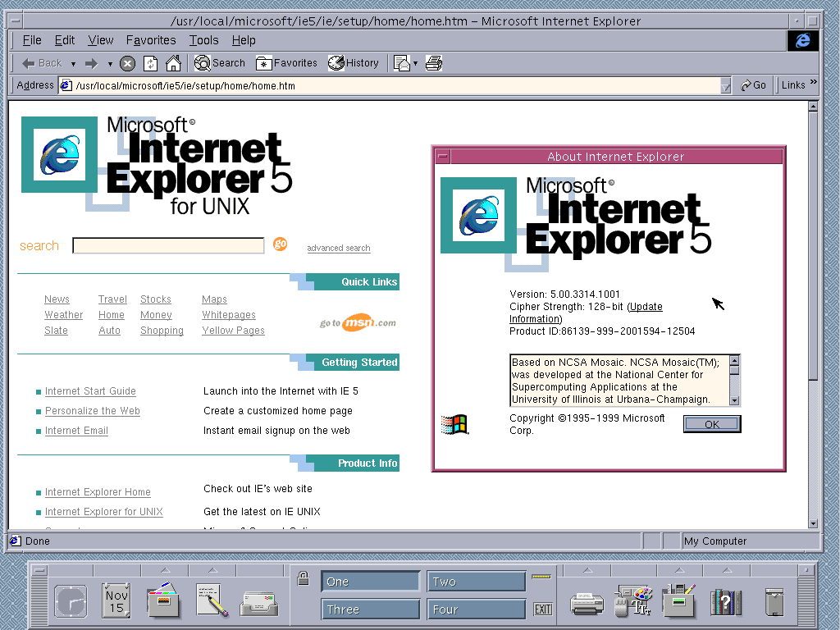Click the orange go search icon
The height and width of the screenshot is (630, 840).
[280, 244]
